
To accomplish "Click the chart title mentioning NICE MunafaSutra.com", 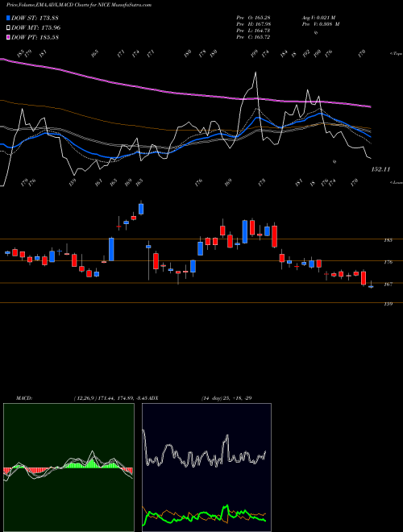I will [79, 5].
